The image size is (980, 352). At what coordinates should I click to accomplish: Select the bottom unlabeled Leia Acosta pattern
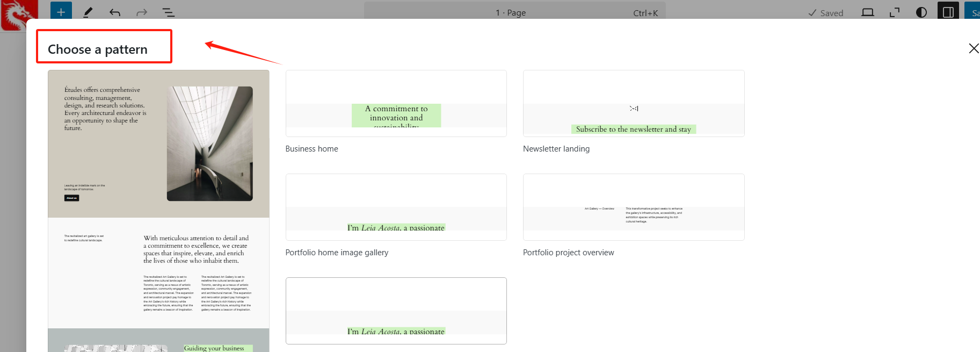(x=396, y=311)
